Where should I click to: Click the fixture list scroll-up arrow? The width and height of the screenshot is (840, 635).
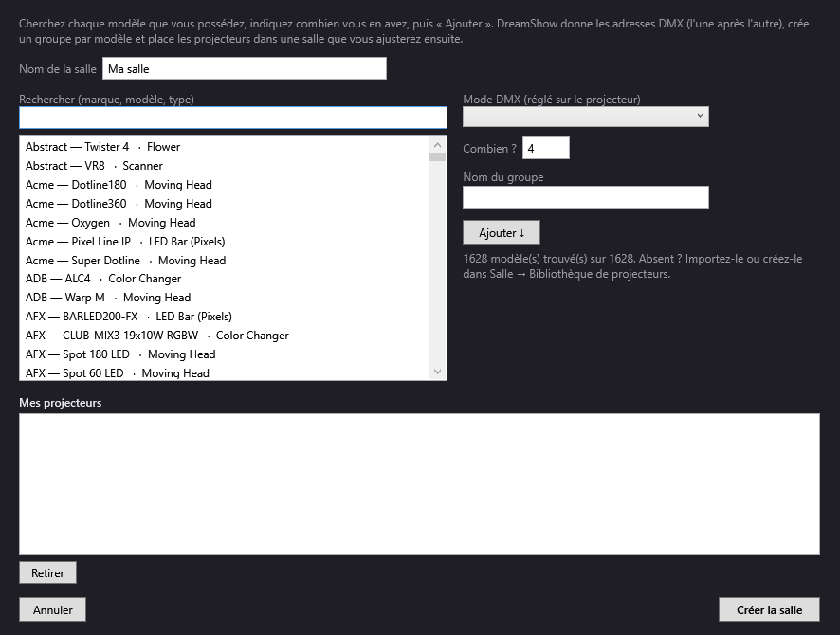438,145
